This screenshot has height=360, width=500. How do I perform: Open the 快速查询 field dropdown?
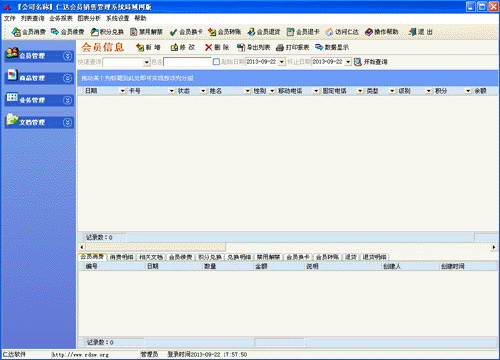[x=147, y=62]
